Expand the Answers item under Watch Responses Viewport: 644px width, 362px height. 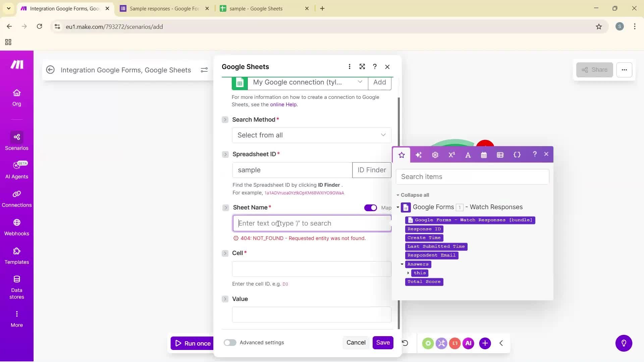pos(402,264)
